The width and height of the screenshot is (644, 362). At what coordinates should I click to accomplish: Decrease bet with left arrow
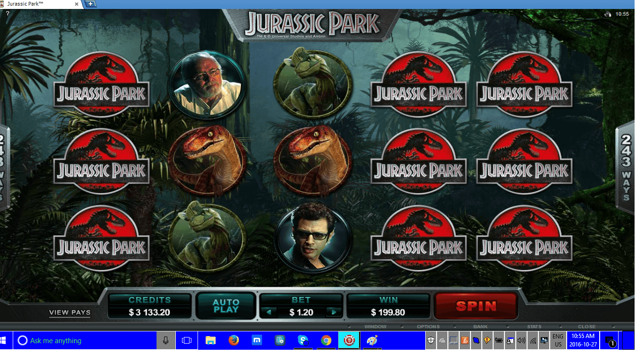click(x=269, y=312)
